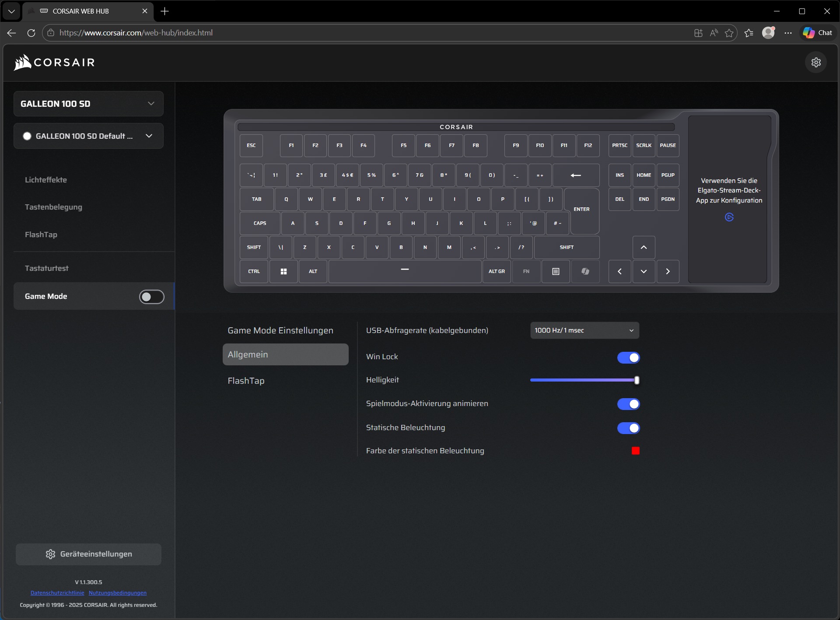Click the up arrow key on keyboard
Screen dimensions: 840x620
tap(644, 247)
